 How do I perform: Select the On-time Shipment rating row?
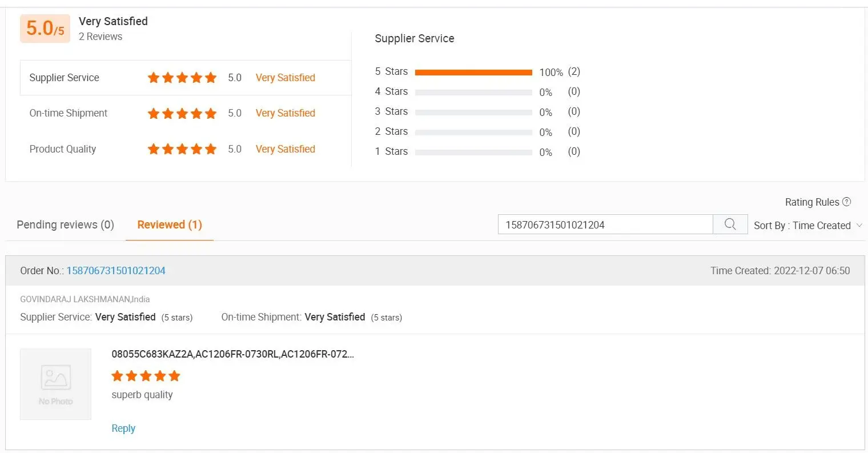click(x=186, y=113)
